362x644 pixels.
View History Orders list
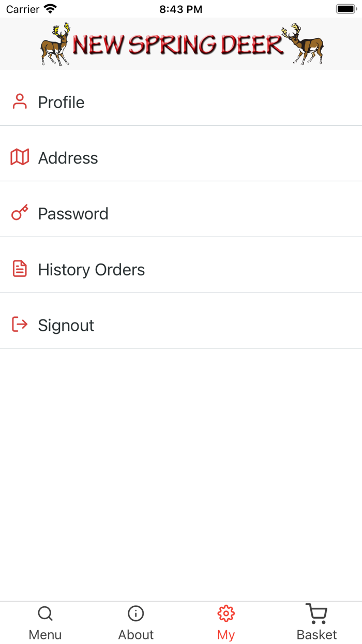tap(91, 270)
